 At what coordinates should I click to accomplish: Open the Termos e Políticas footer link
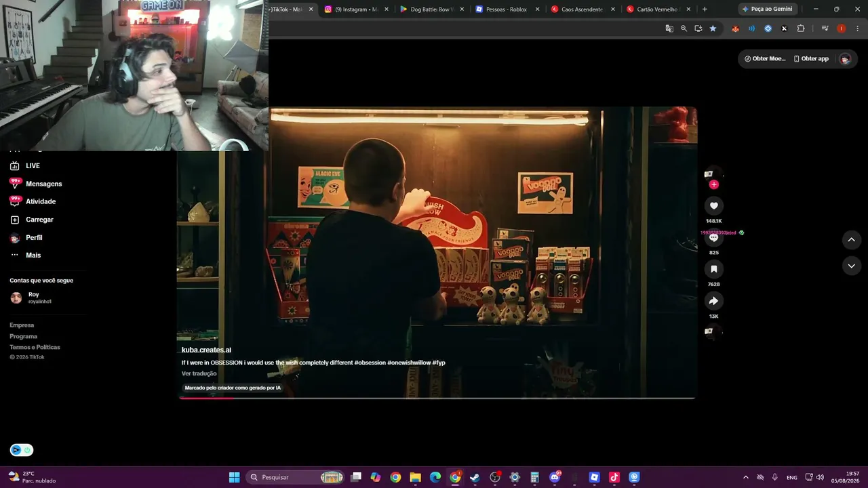point(35,347)
